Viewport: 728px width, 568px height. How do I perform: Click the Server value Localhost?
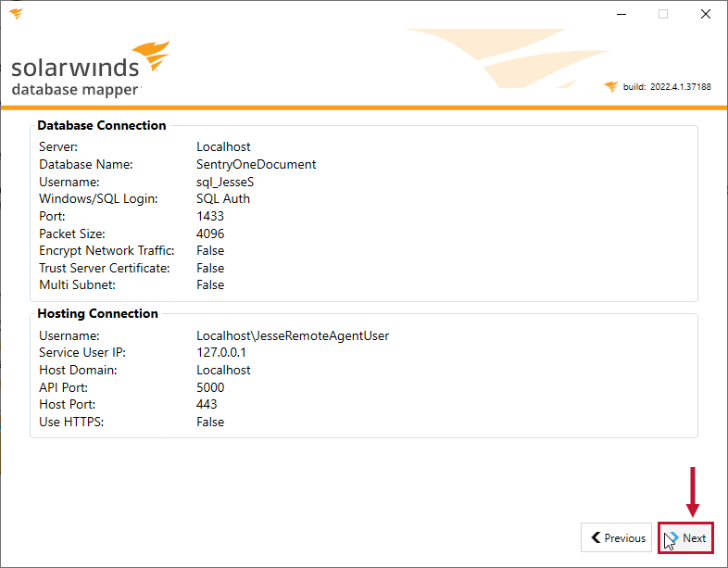tap(223, 146)
